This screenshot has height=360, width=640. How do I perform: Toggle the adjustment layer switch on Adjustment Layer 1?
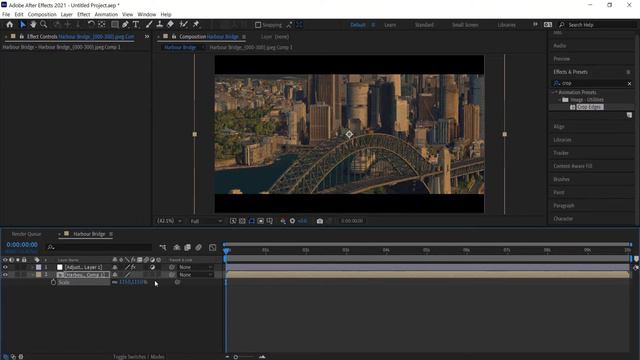point(152,267)
